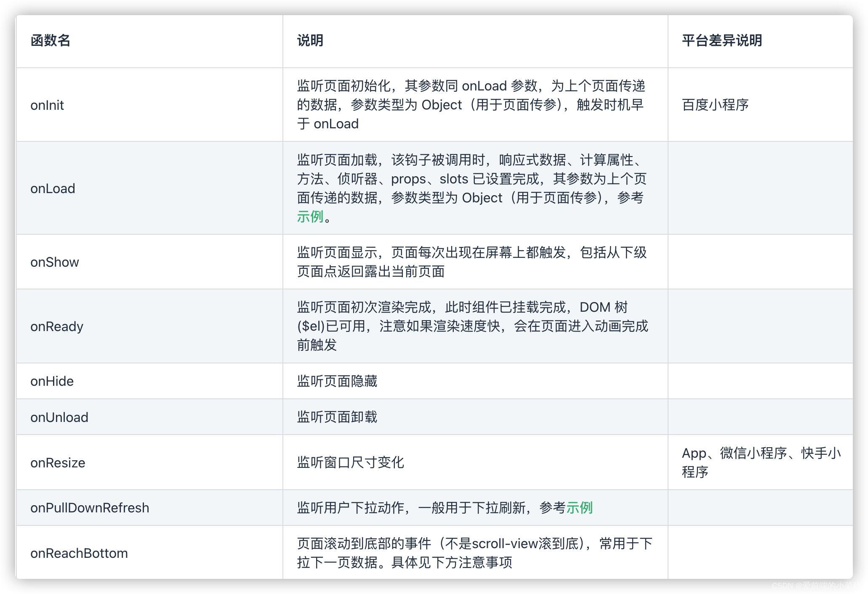This screenshot has height=594, width=868.
Task: Click the 平台差异说明 column header
Action: pos(722,40)
